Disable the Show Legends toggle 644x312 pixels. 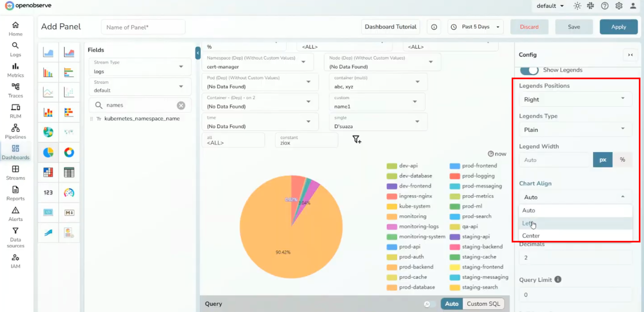pyautogui.click(x=529, y=70)
